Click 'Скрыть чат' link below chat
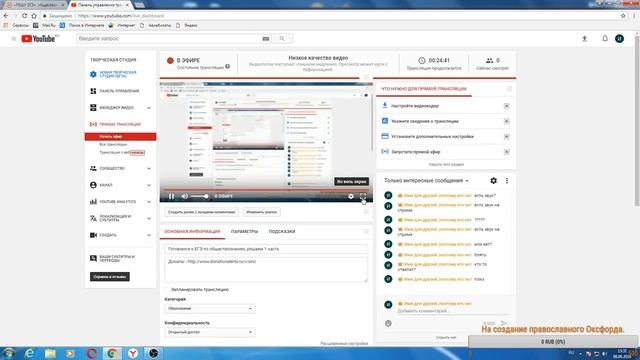640x360 pixels. pos(446,338)
